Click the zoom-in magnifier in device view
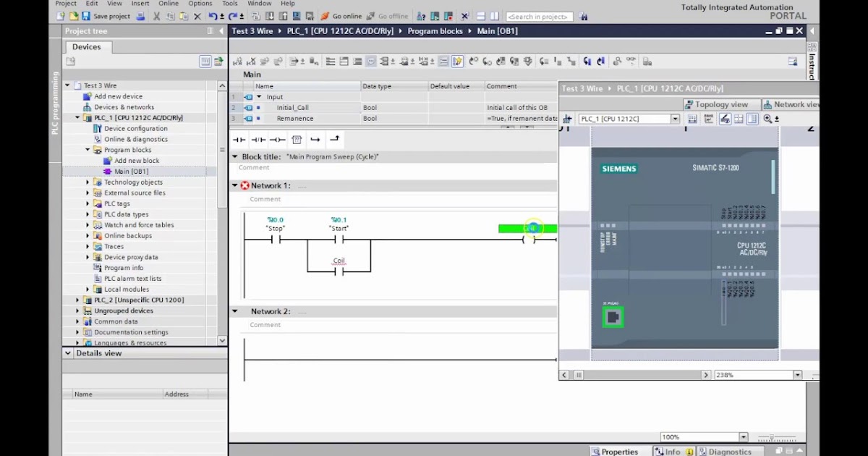This screenshot has height=456, width=868. click(x=769, y=119)
